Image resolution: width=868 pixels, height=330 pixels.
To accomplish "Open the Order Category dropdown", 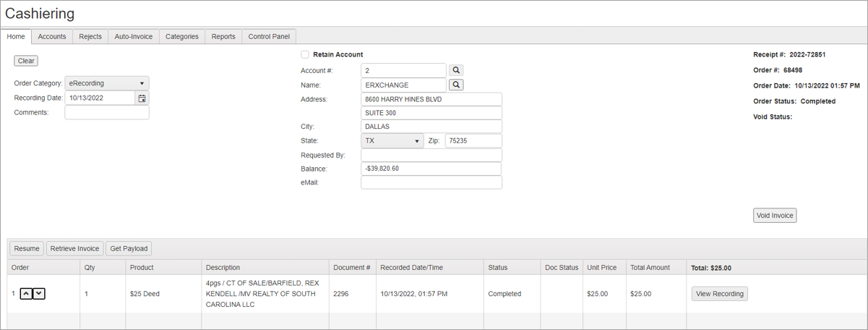I will (x=107, y=83).
